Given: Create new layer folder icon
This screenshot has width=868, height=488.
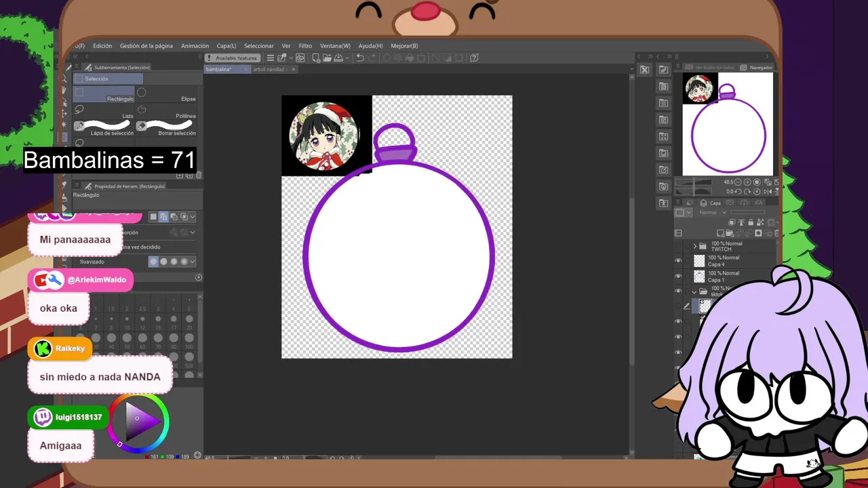Looking at the screenshot, I should click(730, 233).
